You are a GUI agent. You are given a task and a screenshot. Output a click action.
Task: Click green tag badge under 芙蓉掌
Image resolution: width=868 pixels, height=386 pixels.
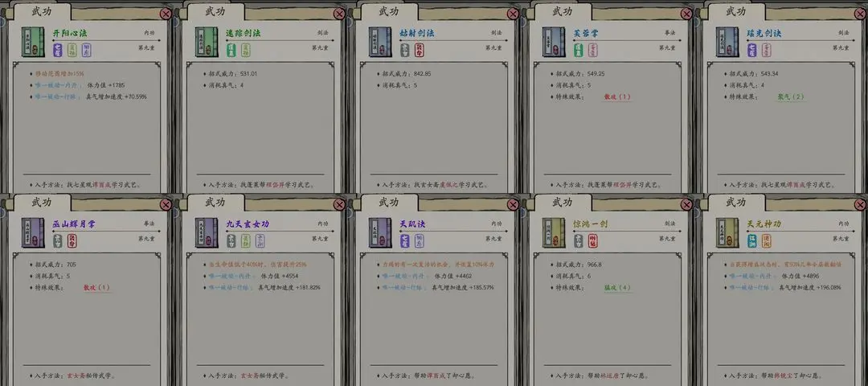[578, 51]
